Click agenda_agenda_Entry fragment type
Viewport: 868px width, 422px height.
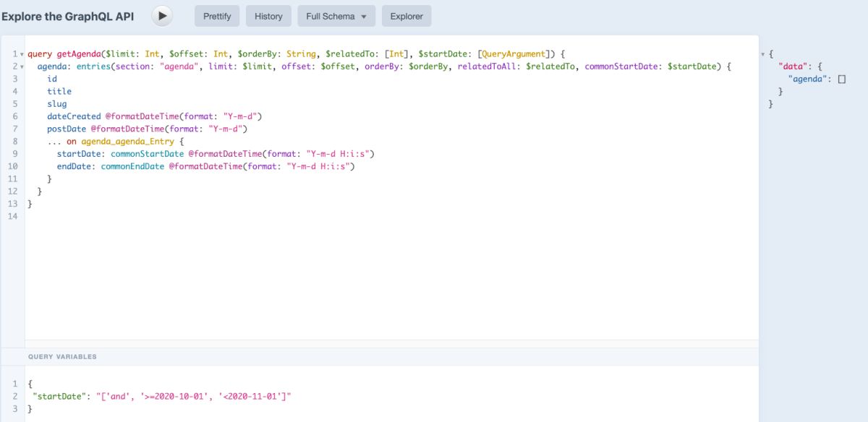(127, 141)
